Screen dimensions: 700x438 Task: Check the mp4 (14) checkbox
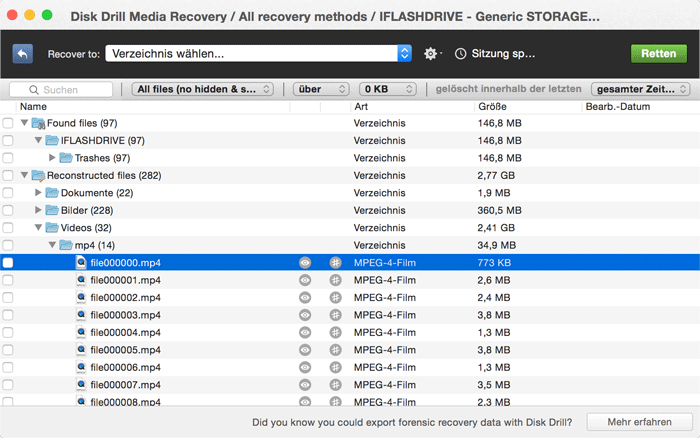(8, 245)
